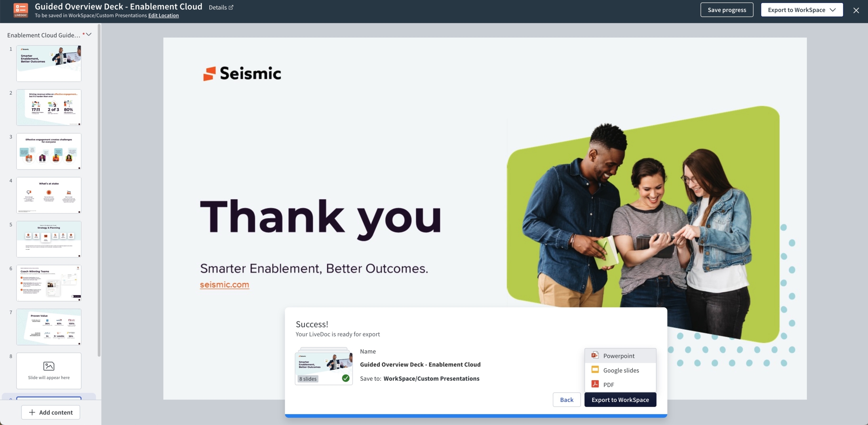The width and height of the screenshot is (868, 425).
Task: Click the PDF file icon
Action: [x=595, y=384]
